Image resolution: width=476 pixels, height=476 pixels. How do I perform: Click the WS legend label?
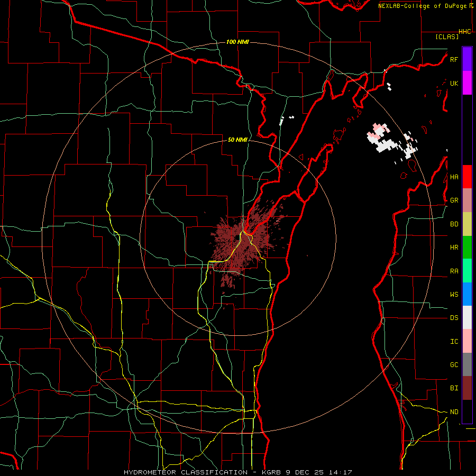click(x=454, y=294)
